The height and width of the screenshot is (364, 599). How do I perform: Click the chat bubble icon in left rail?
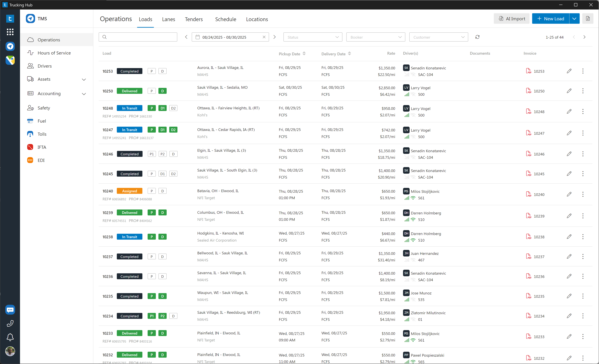click(10, 310)
